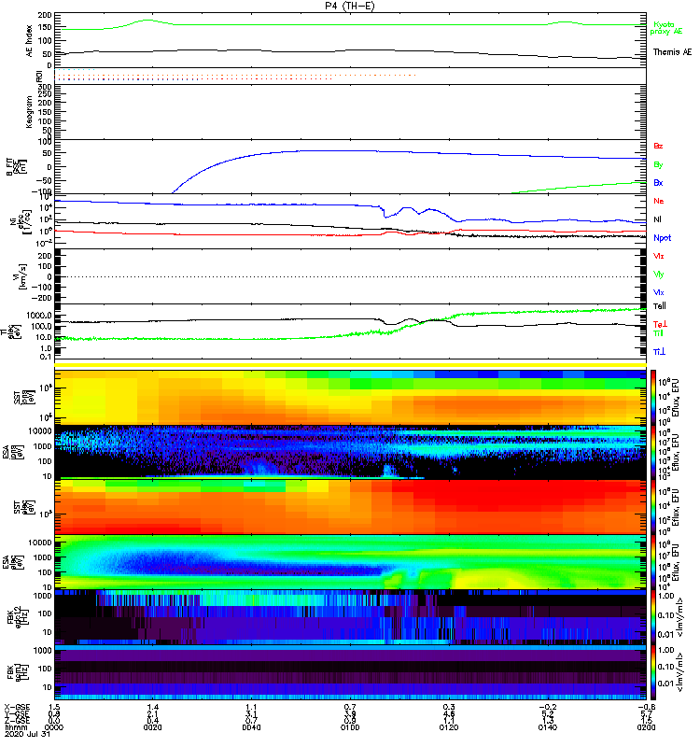Image resolution: width=700 pixels, height=747 pixels.
Task: Click the SST ions Eflux color bar
Action: click(x=653, y=397)
